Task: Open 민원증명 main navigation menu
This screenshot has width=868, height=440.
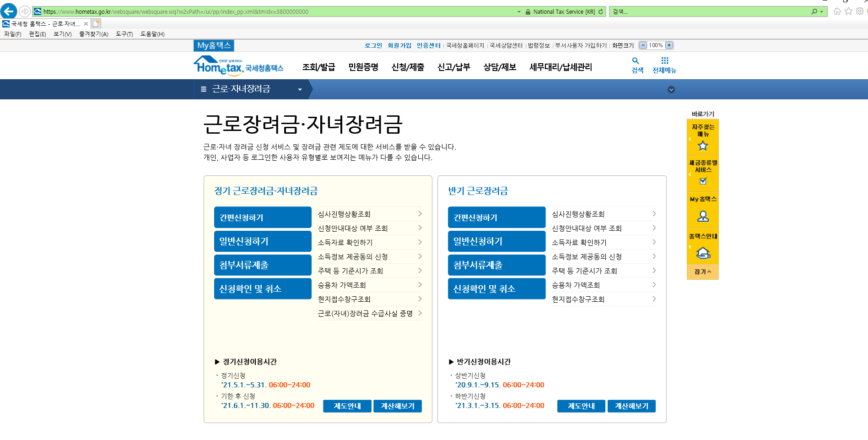Action: (363, 67)
